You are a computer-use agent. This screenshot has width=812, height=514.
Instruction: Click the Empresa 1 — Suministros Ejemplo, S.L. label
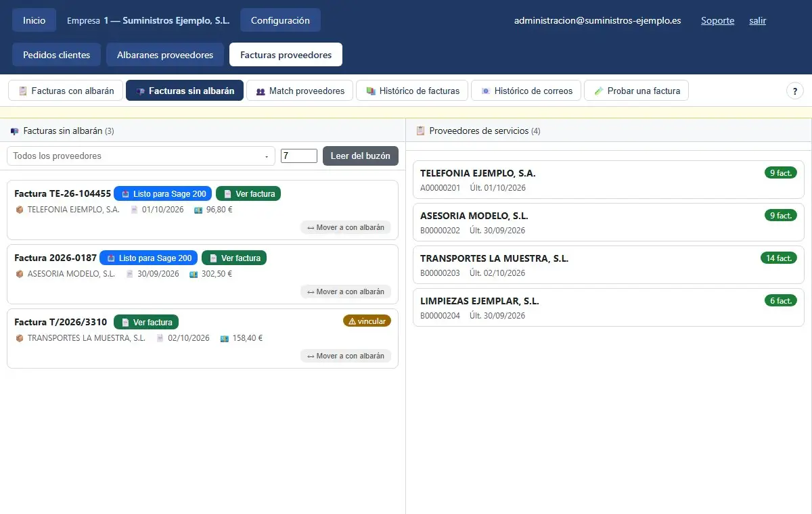click(148, 20)
